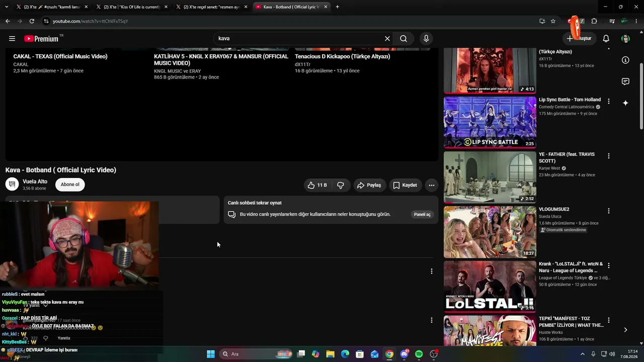Viewport: 644px width, 362px height.
Task: Switch to the '#crush: karm6' X tab
Action: click(x=52, y=7)
